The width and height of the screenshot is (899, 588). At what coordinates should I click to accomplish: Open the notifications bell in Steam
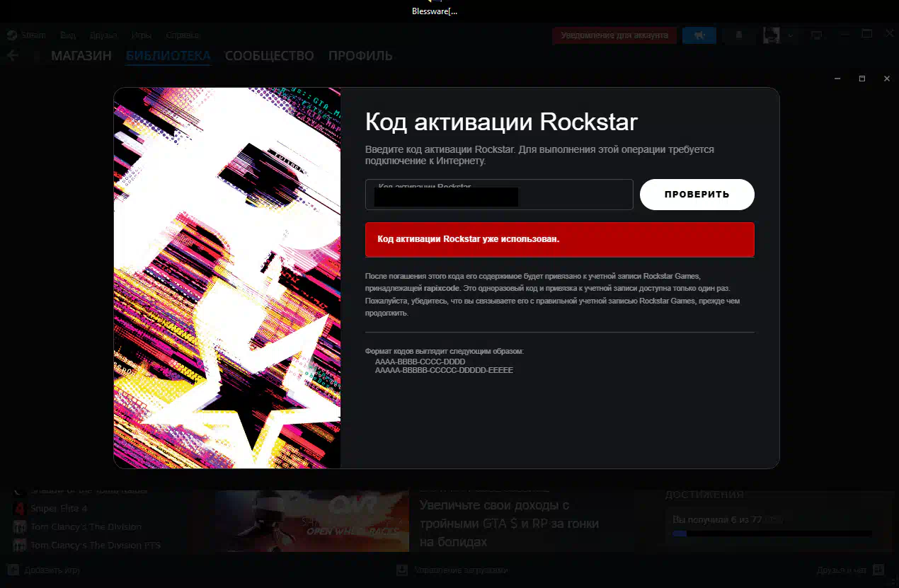tap(739, 35)
